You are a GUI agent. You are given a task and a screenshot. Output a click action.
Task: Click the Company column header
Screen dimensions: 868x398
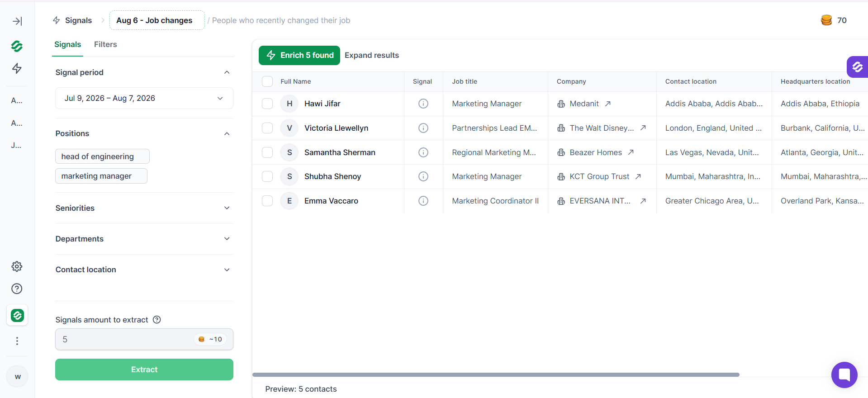[x=571, y=81]
